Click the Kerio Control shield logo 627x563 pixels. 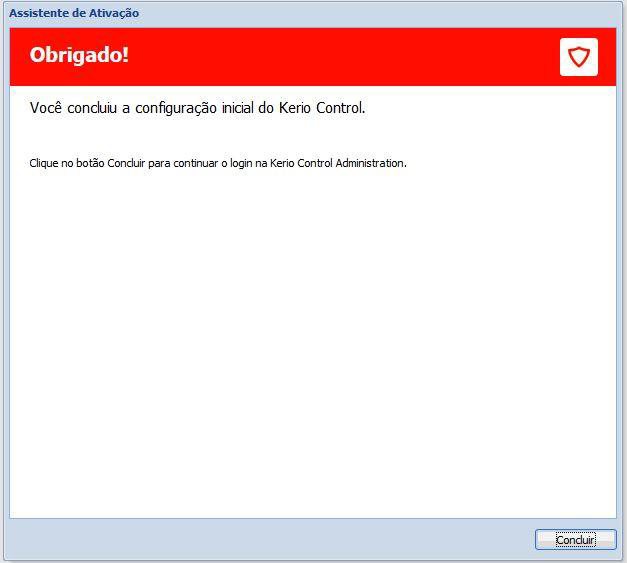click(579, 57)
